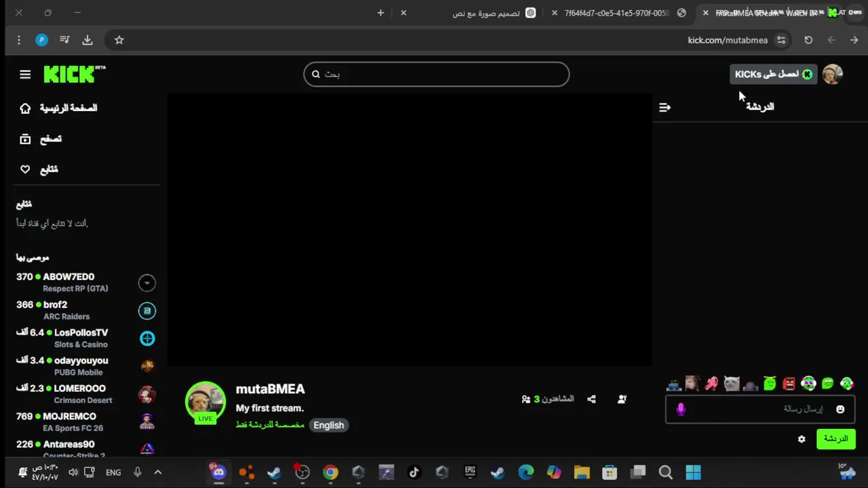Collapse the chat panel with the arrow icon
The height and width of the screenshot is (488, 868).
665,107
